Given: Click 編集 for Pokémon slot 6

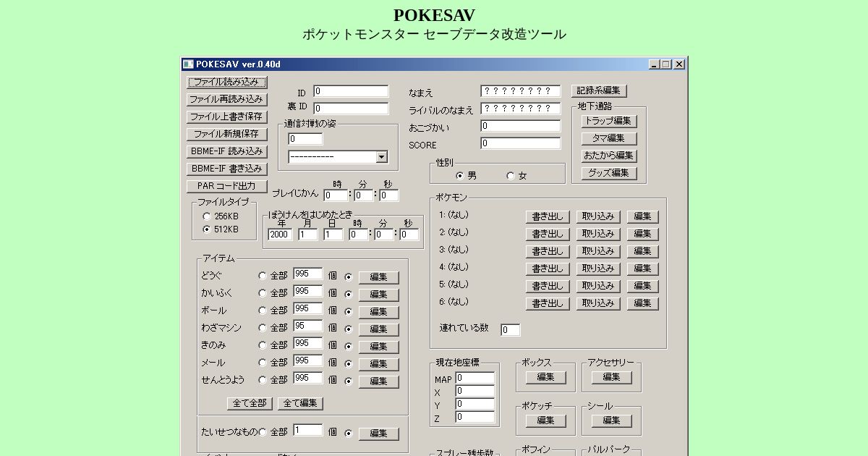Looking at the screenshot, I should click(643, 303).
